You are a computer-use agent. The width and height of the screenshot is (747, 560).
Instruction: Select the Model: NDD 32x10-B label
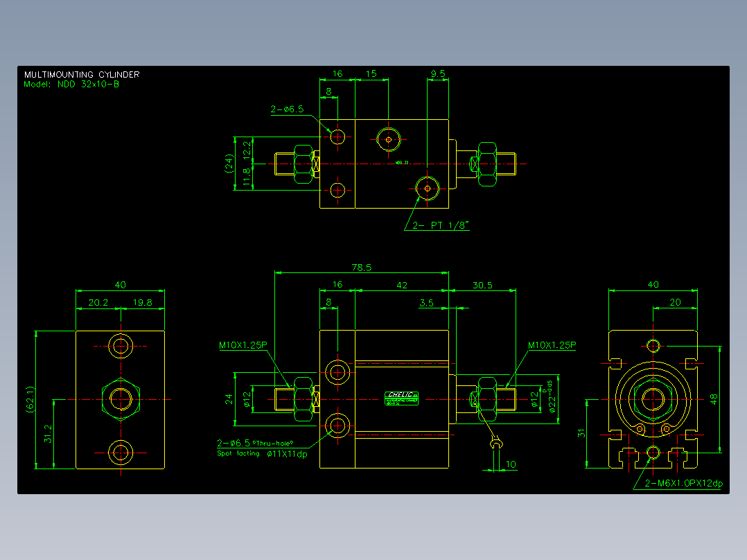click(71, 85)
